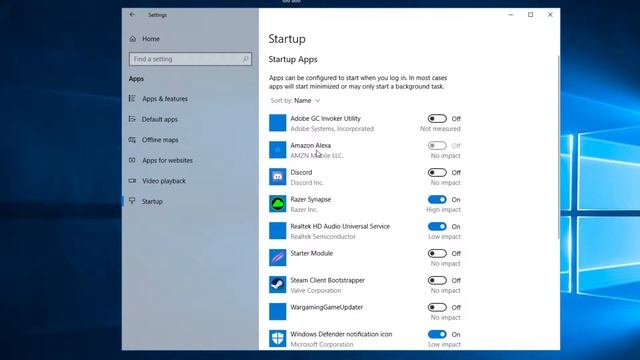Click the Apps & features icon

click(132, 98)
